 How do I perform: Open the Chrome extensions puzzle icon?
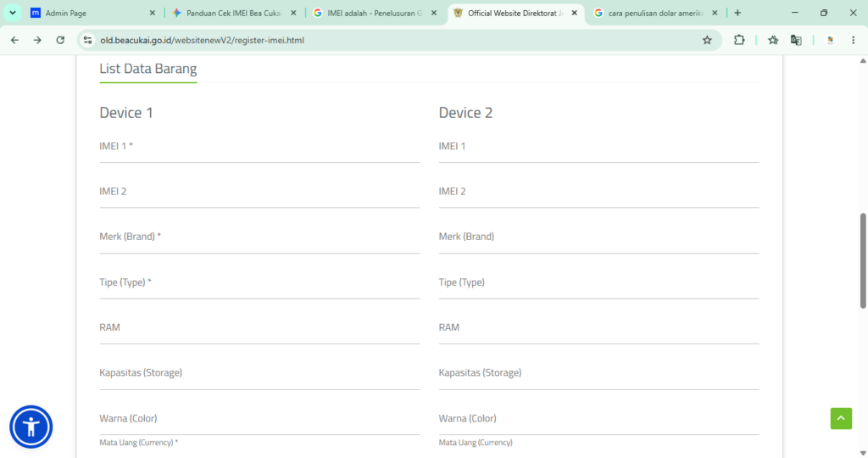click(739, 40)
